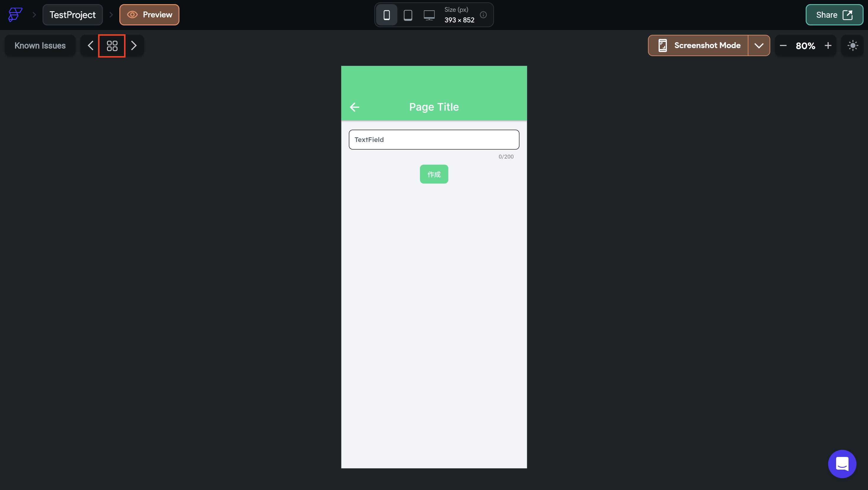Go to the next page chevron
868x490 pixels.
point(134,45)
